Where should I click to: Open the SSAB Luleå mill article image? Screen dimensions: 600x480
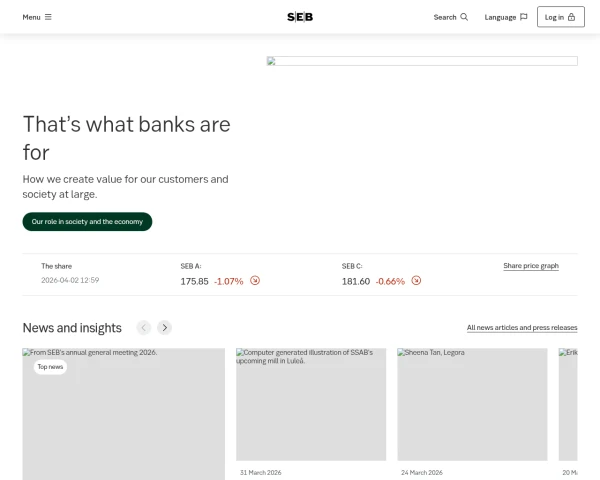(x=311, y=404)
